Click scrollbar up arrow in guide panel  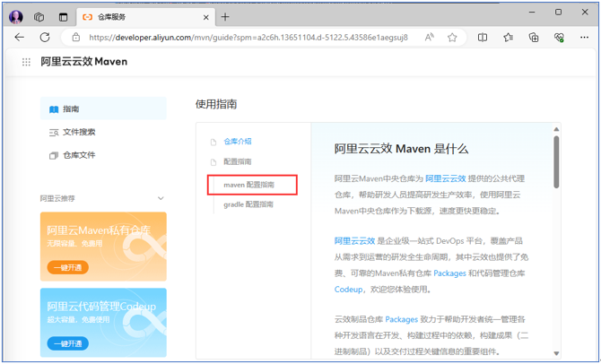point(556,129)
